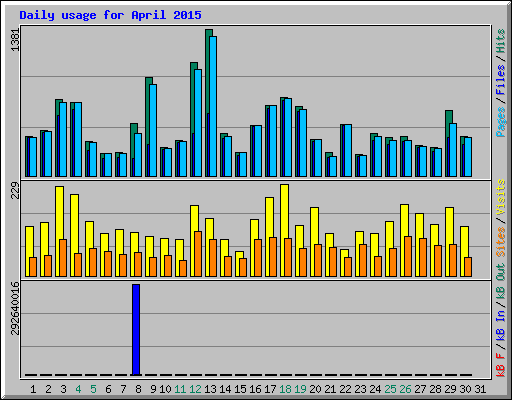Click day label 30 on the x-axis
Image resolution: width=512 pixels, height=400 pixels.
(465, 389)
